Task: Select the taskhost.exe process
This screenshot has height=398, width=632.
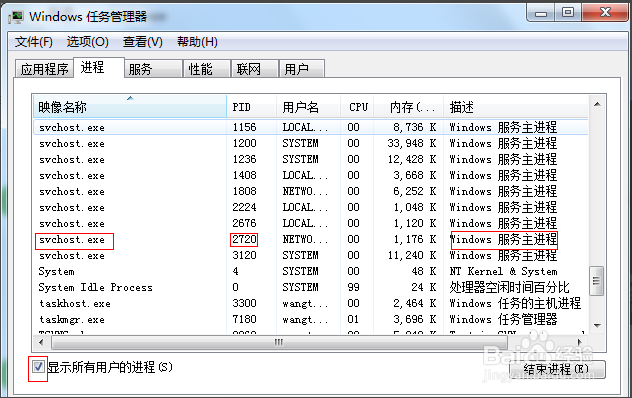Action: (x=310, y=303)
